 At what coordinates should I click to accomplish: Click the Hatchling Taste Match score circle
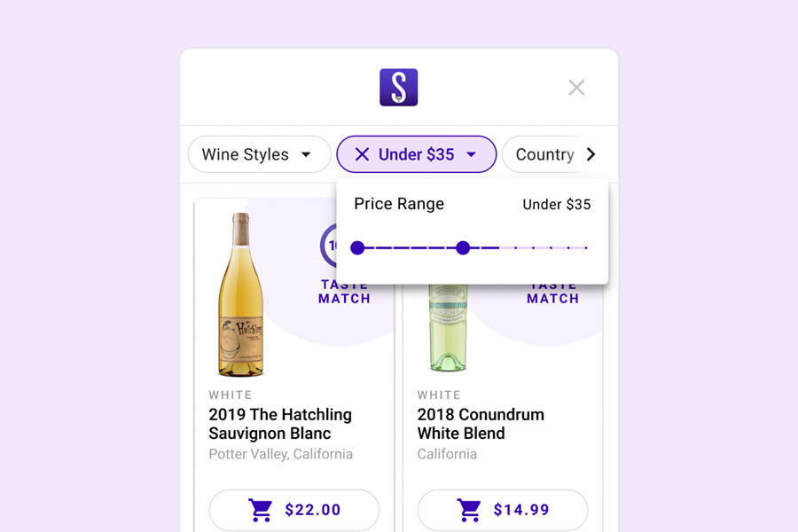328,246
